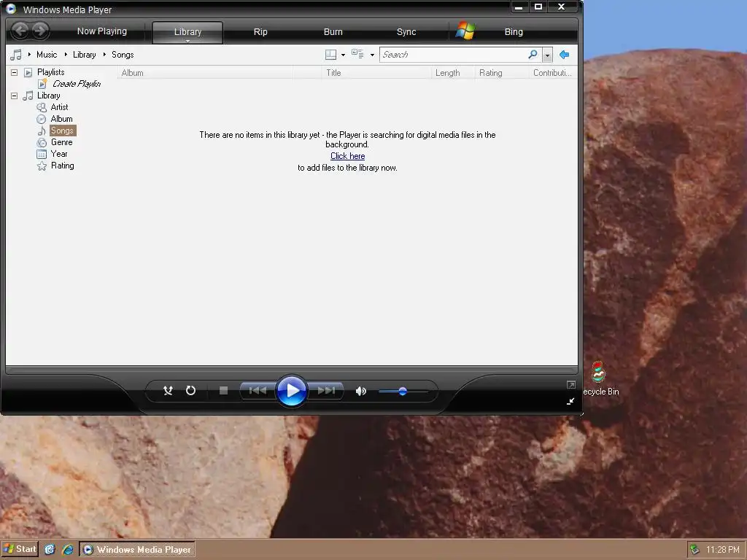Click the seek progress bar
This screenshot has width=747, height=560.
(292, 370)
